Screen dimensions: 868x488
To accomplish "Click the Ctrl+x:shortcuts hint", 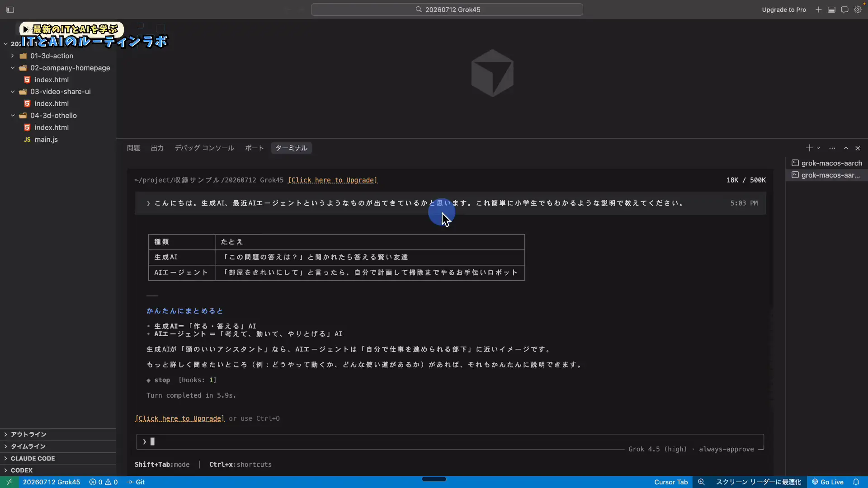I will [240, 465].
